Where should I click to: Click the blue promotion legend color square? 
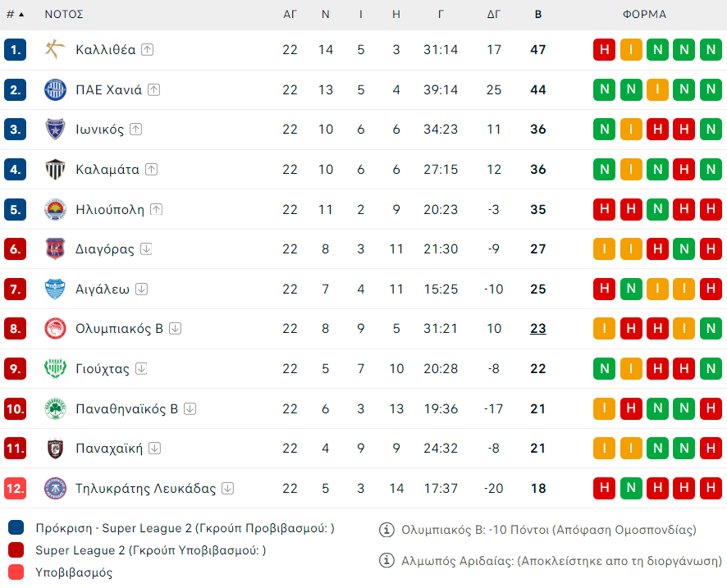pyautogui.click(x=16, y=529)
